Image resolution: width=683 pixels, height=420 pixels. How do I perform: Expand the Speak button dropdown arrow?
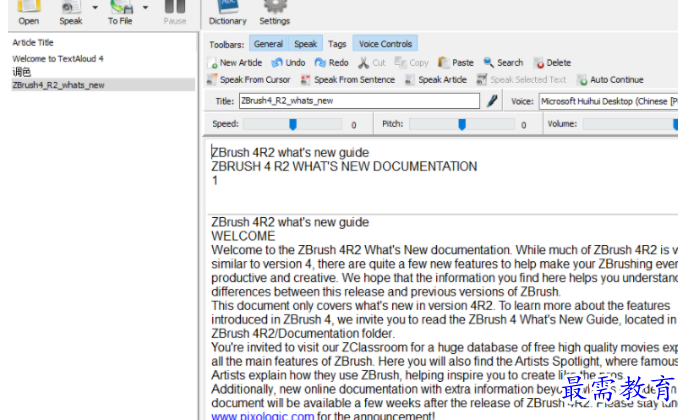pos(95,8)
